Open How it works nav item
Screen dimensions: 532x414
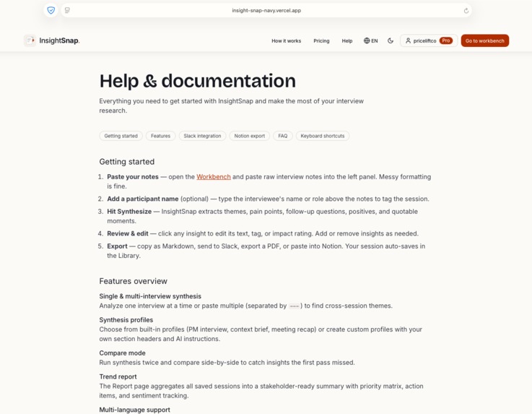[x=286, y=40]
